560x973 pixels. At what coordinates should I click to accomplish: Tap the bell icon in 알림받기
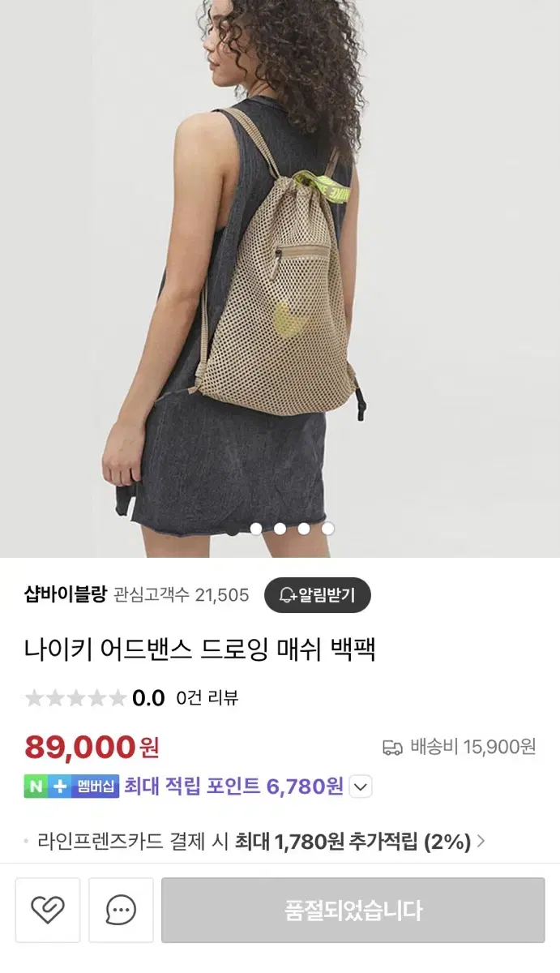coord(288,595)
